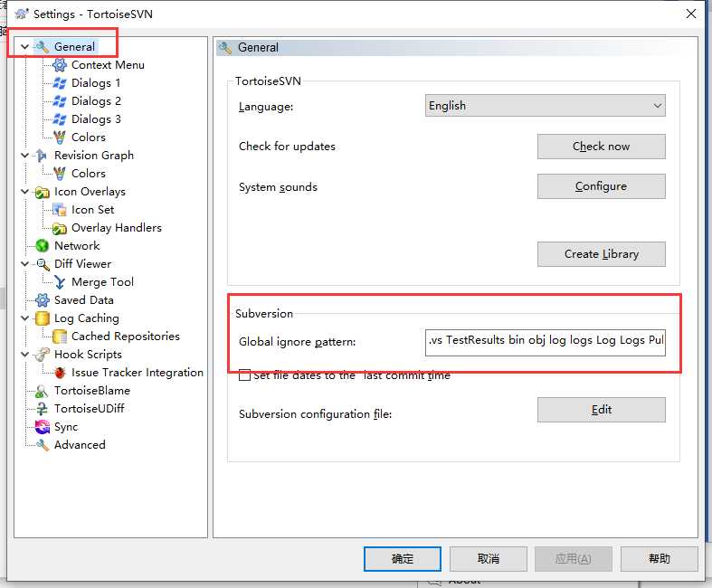Click the Icon Set icon
712x588 pixels.
pos(60,210)
